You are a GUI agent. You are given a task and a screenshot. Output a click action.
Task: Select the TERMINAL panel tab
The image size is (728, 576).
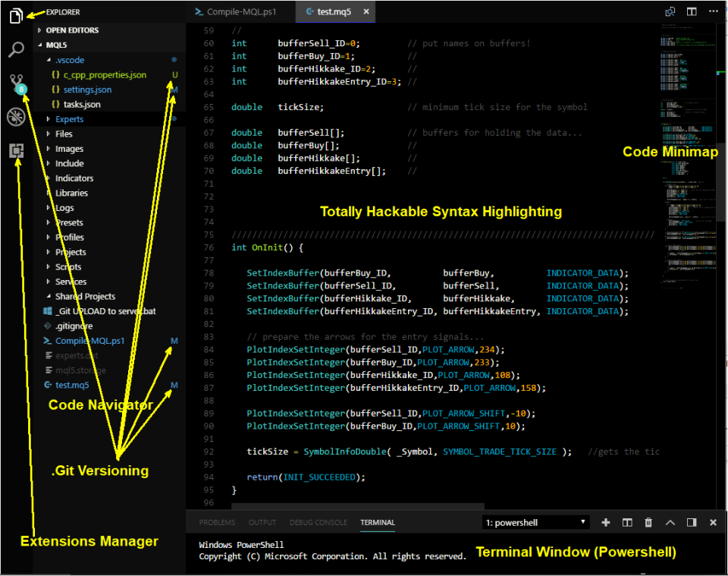(378, 523)
